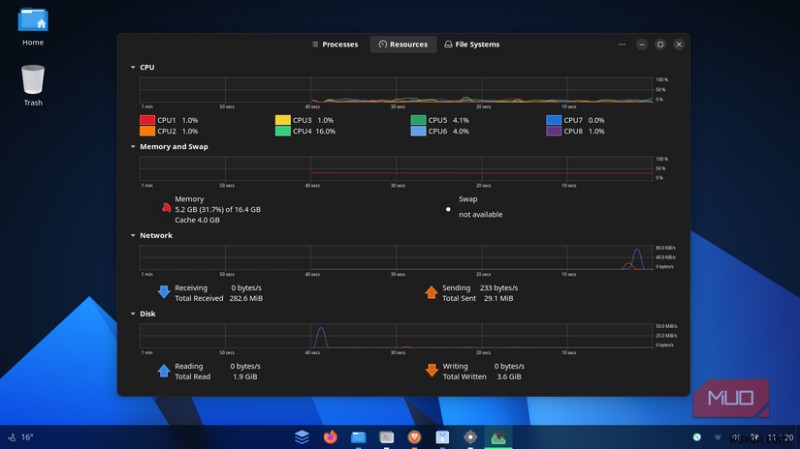
Task: Click the Receiving blue down arrow icon
Action: point(164,292)
